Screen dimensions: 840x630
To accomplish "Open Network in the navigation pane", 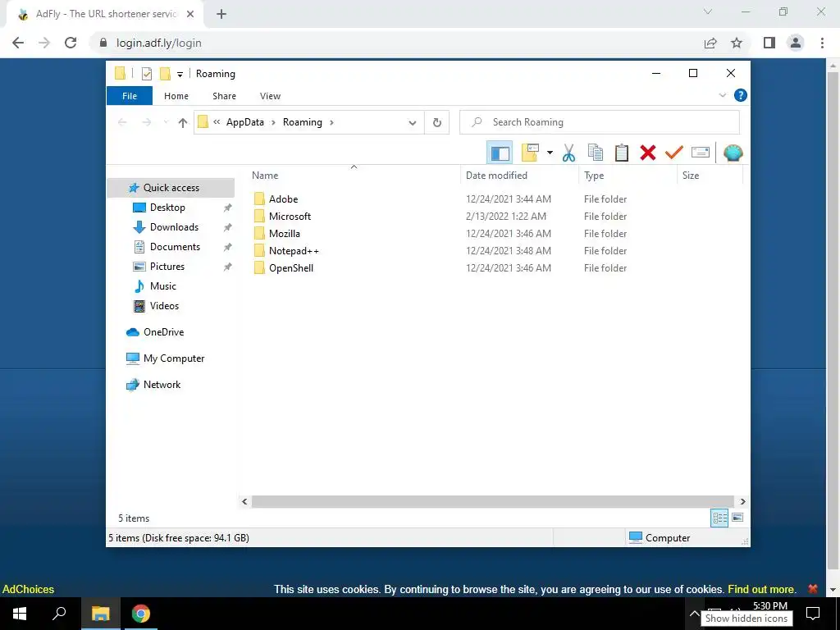I will (x=162, y=385).
